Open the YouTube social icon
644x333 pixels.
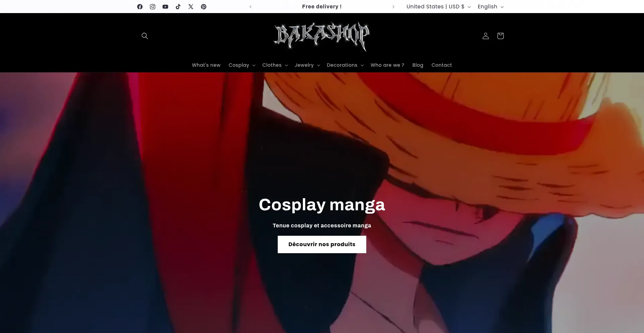click(x=165, y=6)
